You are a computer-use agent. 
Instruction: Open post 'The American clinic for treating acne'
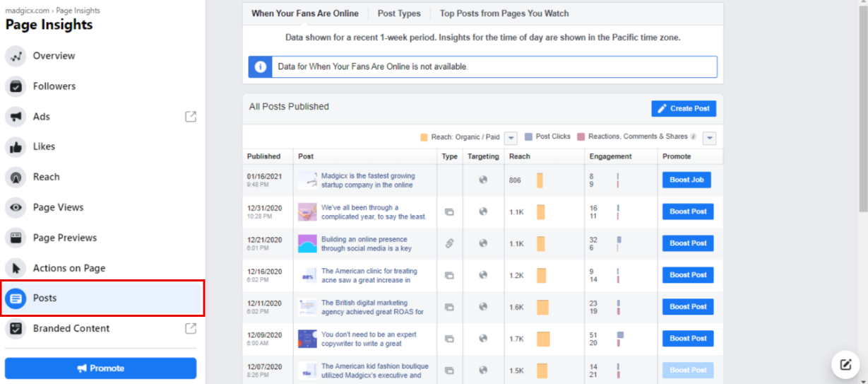pos(369,276)
